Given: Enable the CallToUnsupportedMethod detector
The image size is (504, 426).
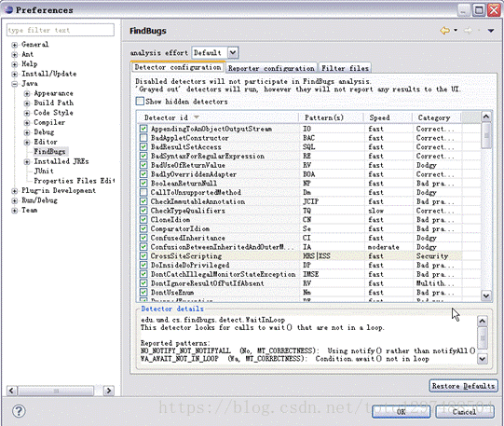Looking at the screenshot, I should click(x=143, y=192).
